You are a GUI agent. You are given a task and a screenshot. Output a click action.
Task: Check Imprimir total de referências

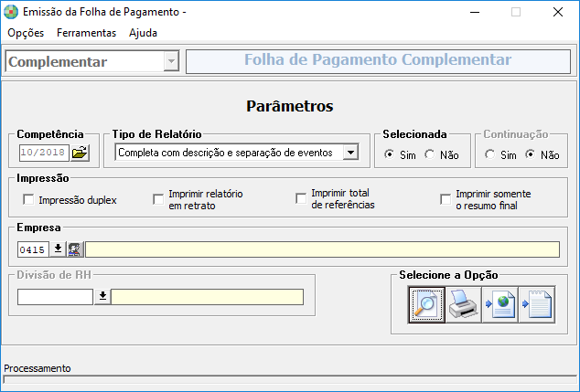301,198
